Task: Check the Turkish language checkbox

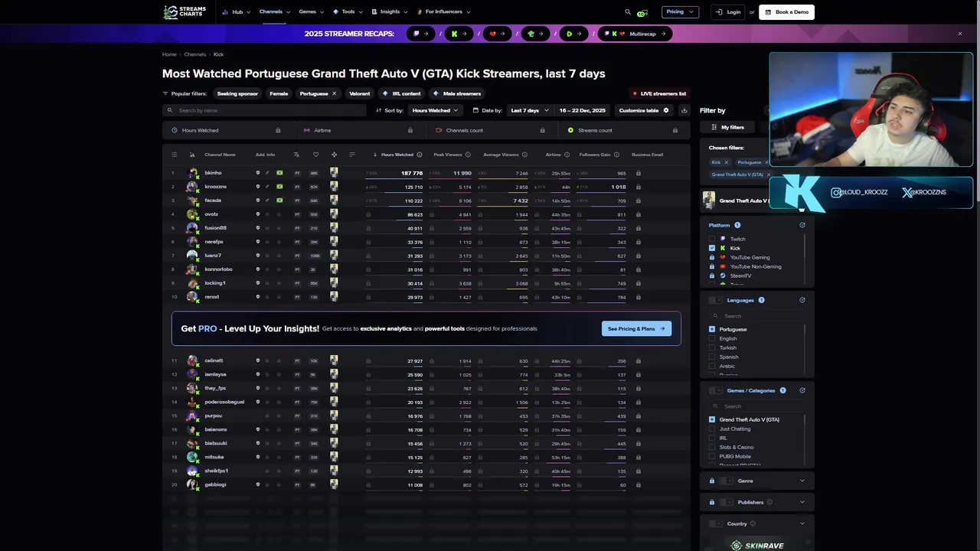Action: click(x=712, y=347)
